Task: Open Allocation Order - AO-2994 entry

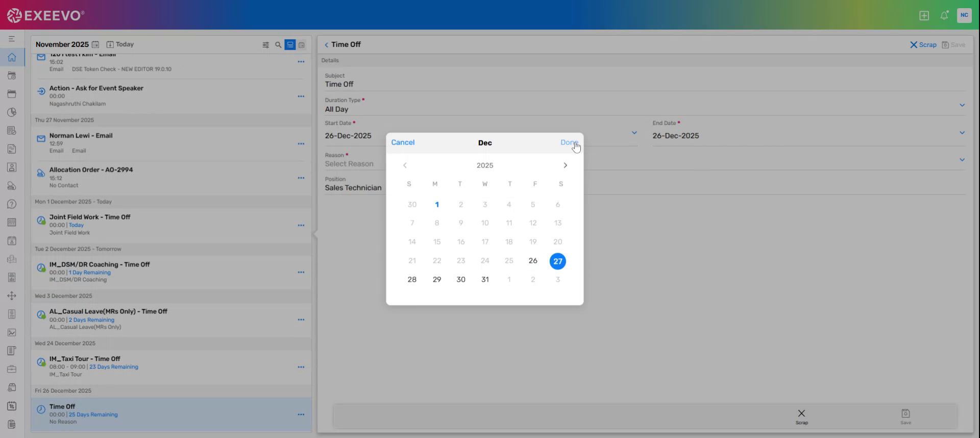Action: [x=171, y=178]
